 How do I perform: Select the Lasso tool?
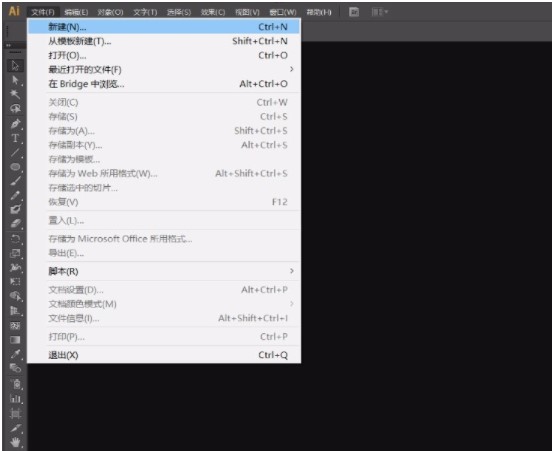15,109
